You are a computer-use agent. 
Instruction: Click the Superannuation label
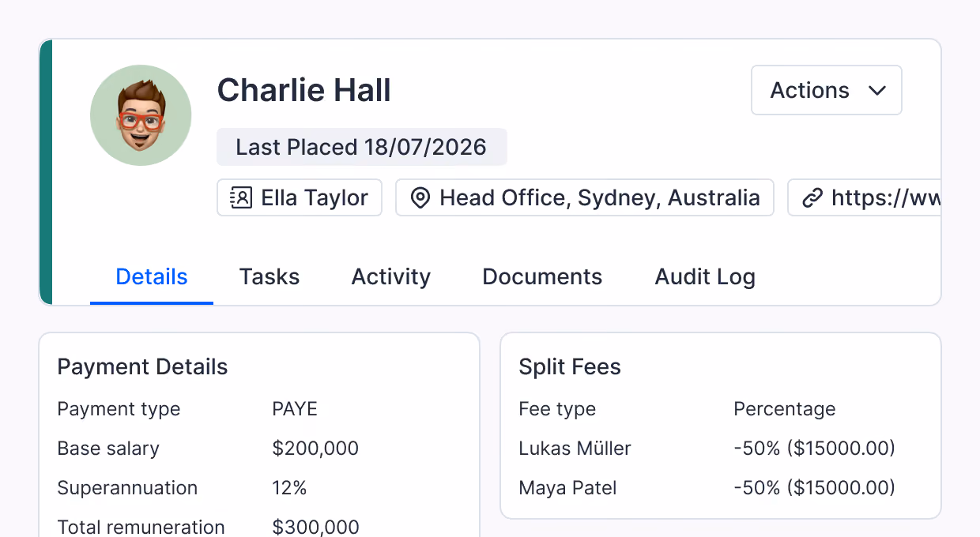(x=127, y=488)
